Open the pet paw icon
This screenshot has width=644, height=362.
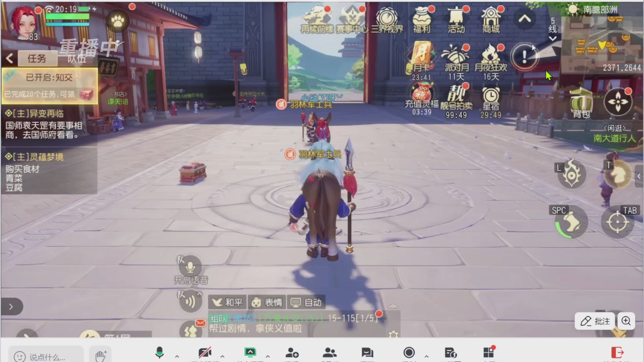tap(117, 21)
